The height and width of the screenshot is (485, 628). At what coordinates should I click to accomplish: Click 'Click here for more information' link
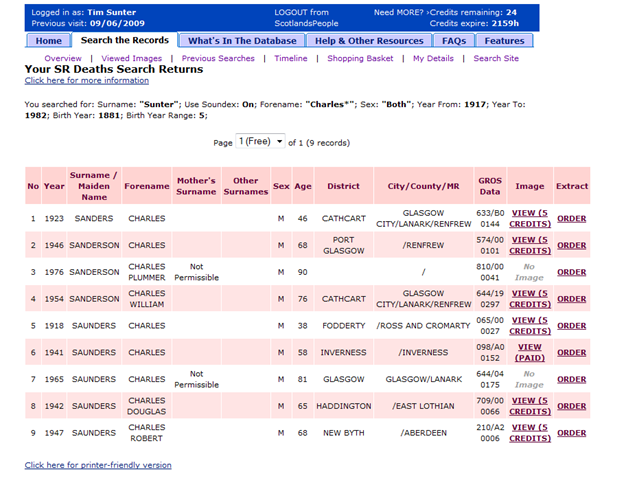click(x=87, y=80)
